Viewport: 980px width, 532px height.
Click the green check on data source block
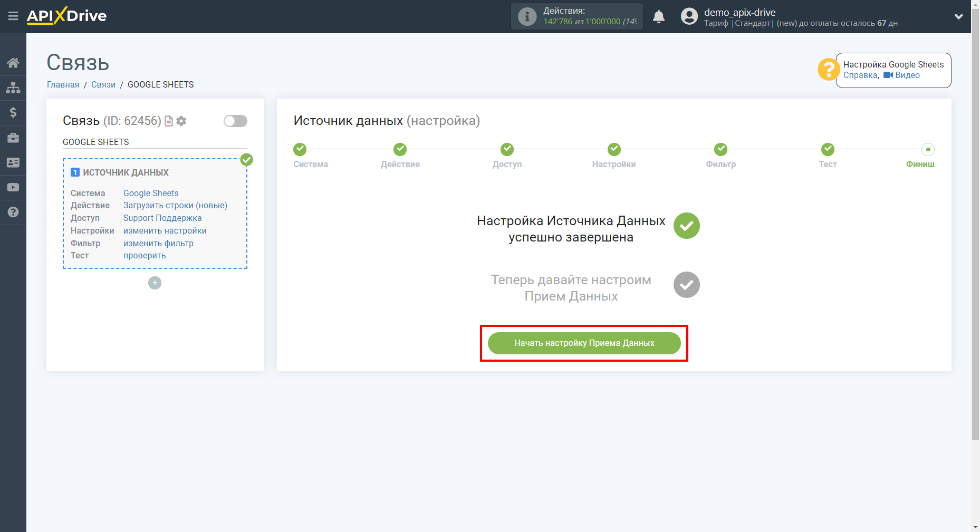click(x=246, y=159)
